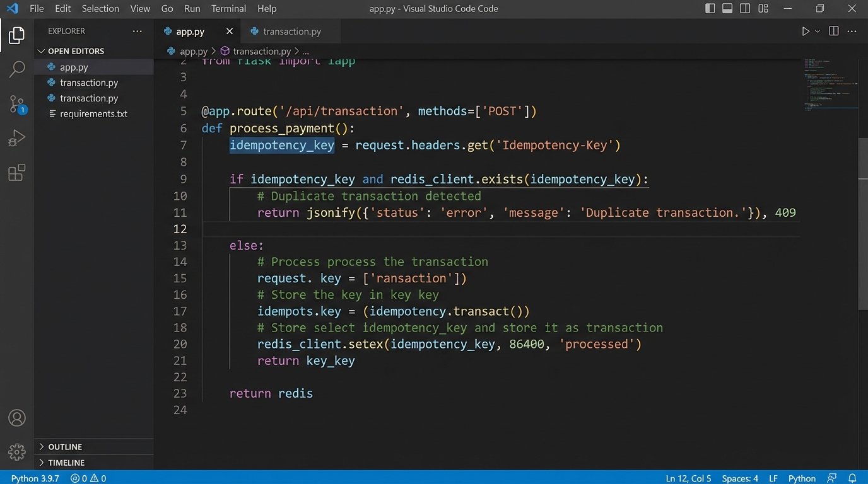Click the Accounts icon in activity bar
This screenshot has width=868, height=484.
tap(16, 417)
